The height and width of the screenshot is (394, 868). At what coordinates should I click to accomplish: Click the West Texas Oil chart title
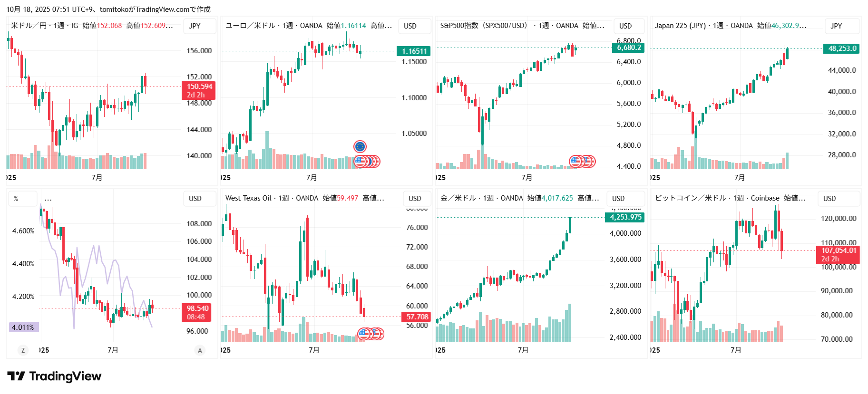pos(248,198)
